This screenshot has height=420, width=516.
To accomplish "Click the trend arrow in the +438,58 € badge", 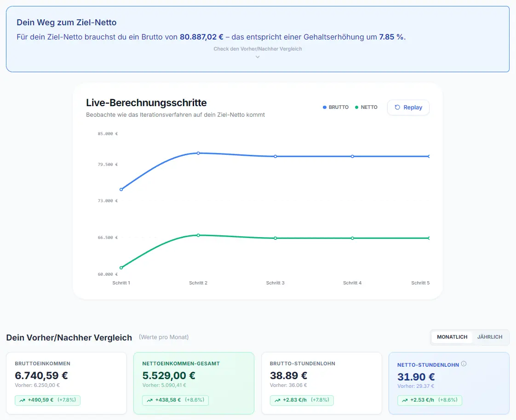I will click(150, 400).
